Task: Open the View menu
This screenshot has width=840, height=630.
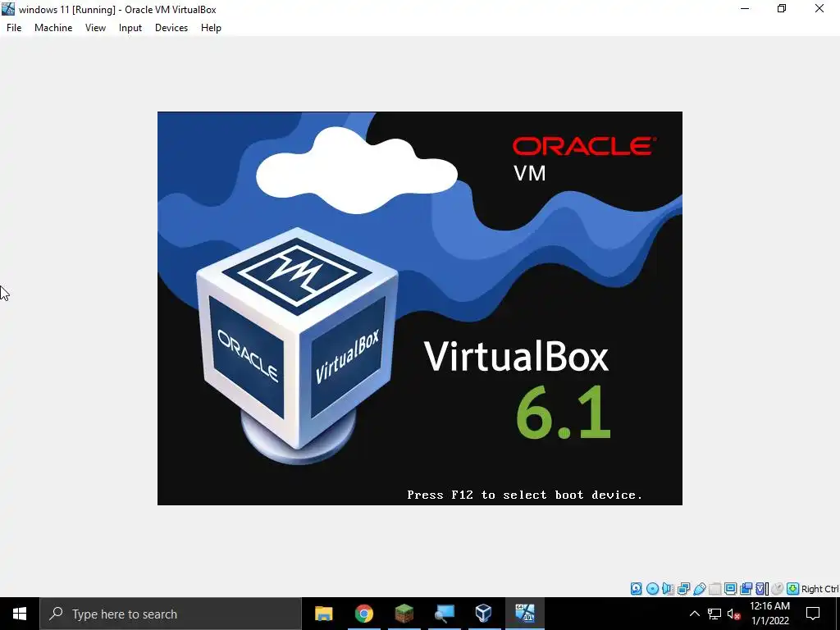Action: [x=95, y=28]
